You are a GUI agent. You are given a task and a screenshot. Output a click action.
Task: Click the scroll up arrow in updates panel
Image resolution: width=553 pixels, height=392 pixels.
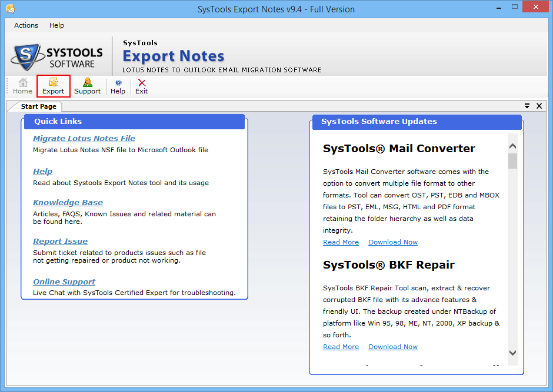point(512,146)
